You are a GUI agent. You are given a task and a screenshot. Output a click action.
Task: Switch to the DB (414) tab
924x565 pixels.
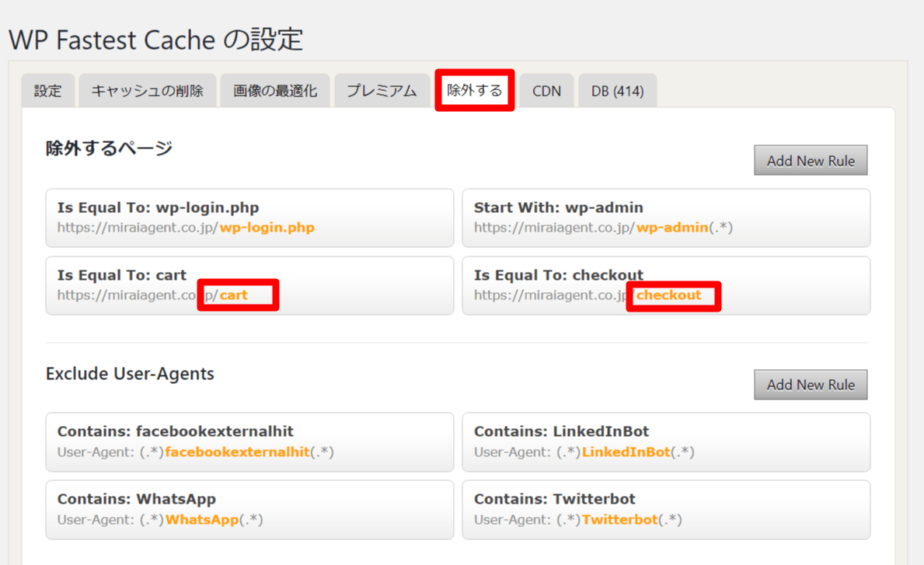click(x=617, y=91)
